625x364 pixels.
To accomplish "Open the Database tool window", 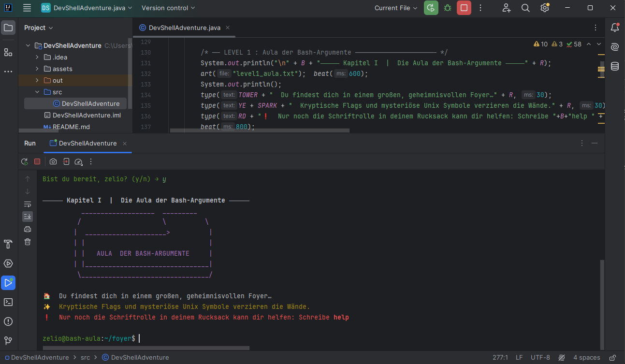I will point(614,66).
